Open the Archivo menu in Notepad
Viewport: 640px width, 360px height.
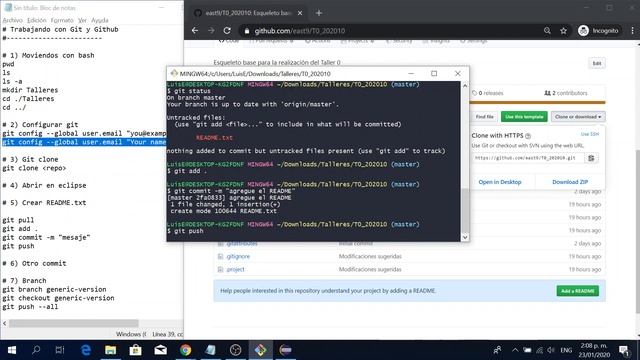click(13, 20)
